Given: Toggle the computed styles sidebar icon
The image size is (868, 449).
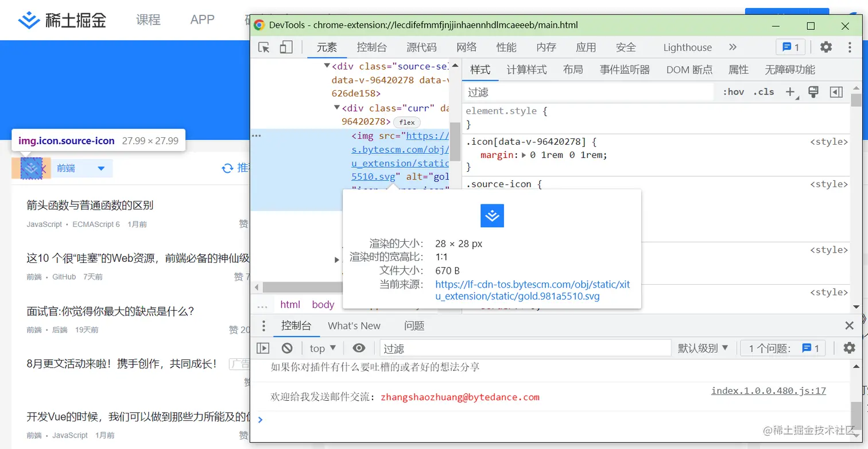Looking at the screenshot, I should [836, 92].
